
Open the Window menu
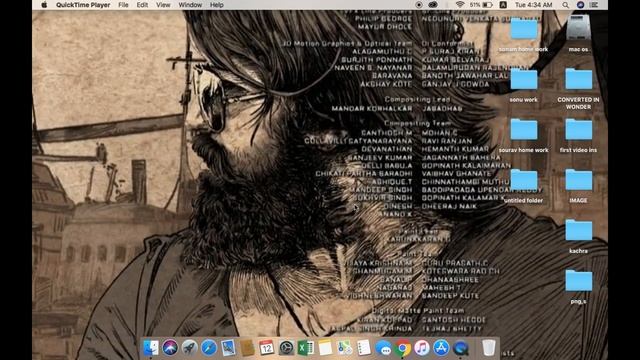190,5
